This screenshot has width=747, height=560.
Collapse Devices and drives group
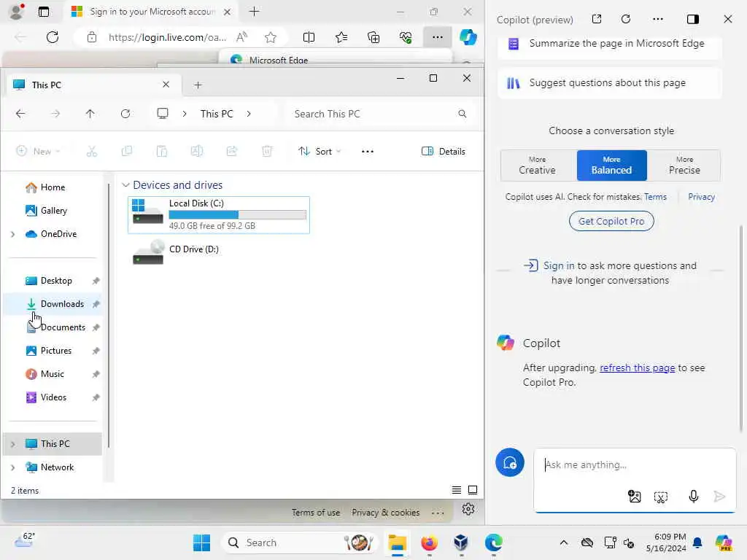[x=125, y=184]
